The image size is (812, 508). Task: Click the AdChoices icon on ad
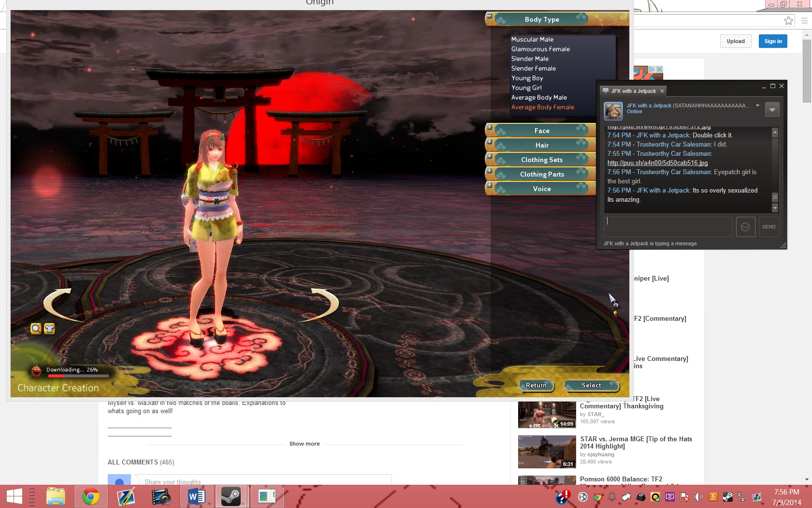click(x=652, y=70)
